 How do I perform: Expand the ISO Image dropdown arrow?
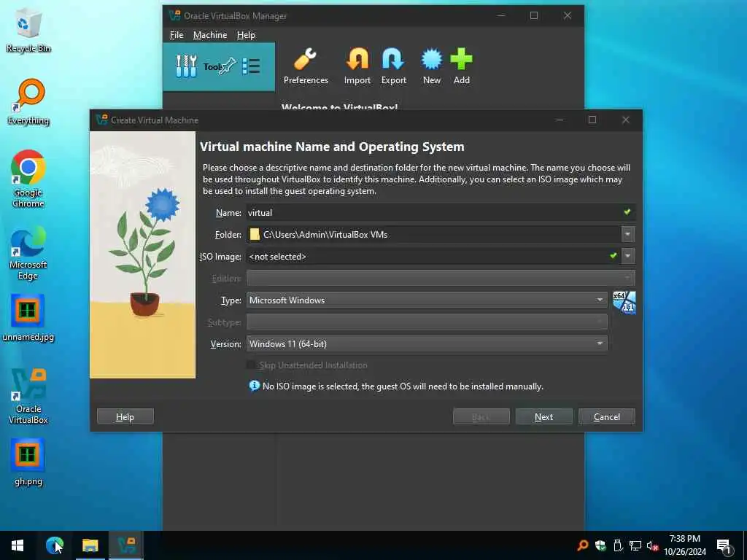628,256
